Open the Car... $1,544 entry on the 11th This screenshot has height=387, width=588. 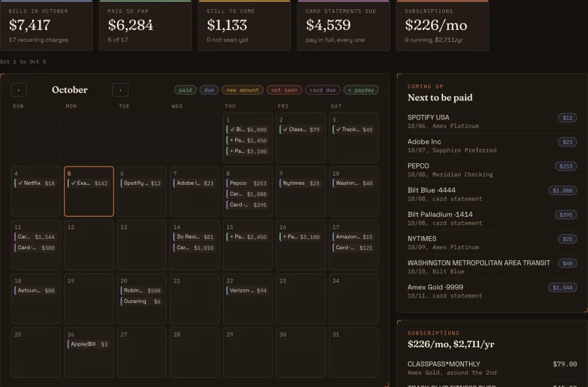(x=36, y=237)
